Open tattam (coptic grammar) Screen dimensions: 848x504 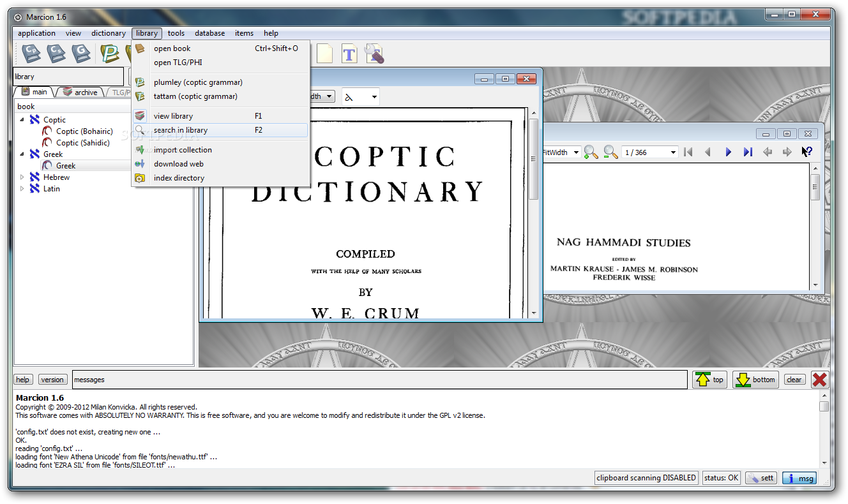coord(220,96)
